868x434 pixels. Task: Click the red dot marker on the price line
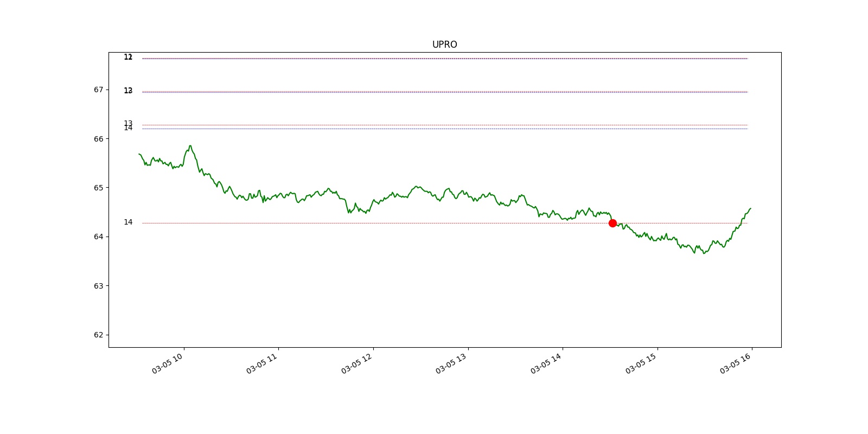click(612, 223)
